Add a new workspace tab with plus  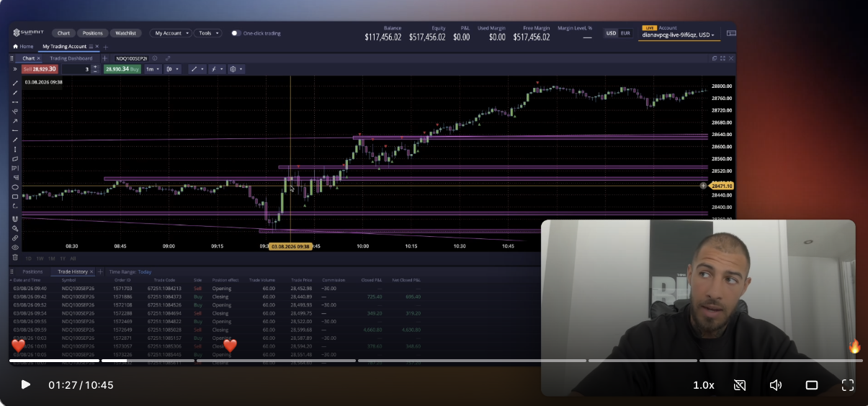(x=106, y=47)
